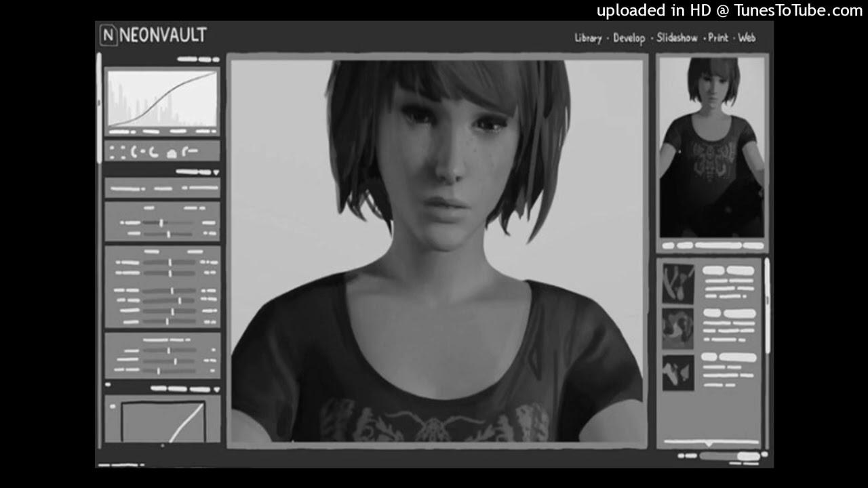Image resolution: width=868 pixels, height=488 pixels.
Task: Open the Develop module tab
Action: click(629, 38)
